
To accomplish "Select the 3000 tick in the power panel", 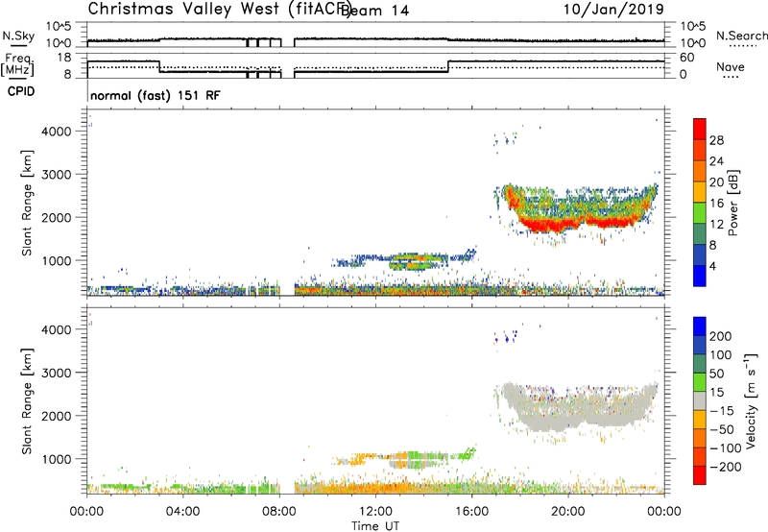I will (56, 175).
